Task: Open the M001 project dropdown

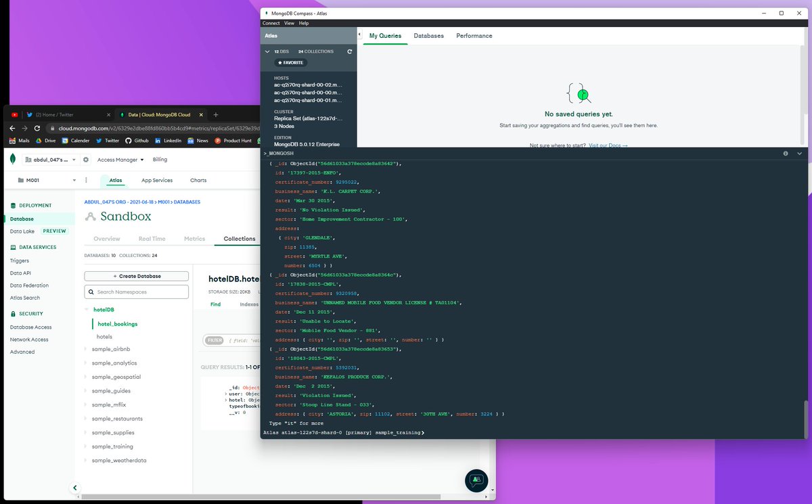Action: pyautogui.click(x=46, y=181)
